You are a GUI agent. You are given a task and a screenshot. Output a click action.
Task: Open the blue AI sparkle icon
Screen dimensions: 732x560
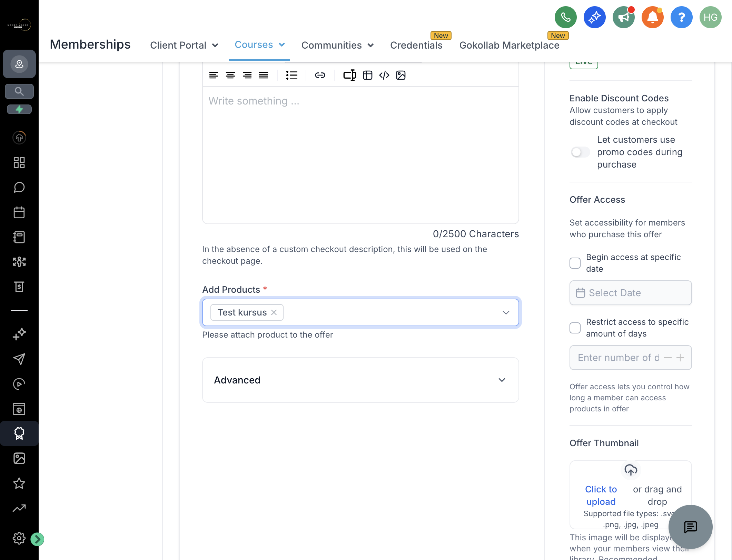point(595,17)
